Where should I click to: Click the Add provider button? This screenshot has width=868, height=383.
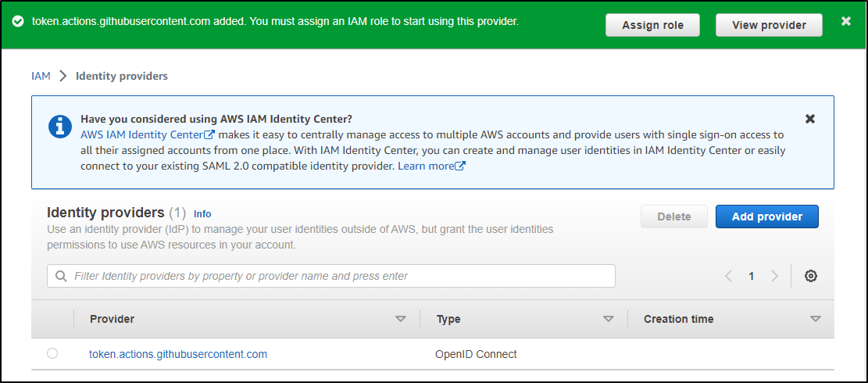(x=766, y=217)
